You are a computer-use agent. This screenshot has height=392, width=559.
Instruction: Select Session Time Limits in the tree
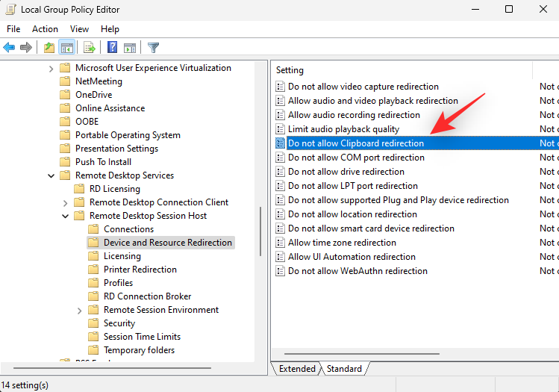142,337
